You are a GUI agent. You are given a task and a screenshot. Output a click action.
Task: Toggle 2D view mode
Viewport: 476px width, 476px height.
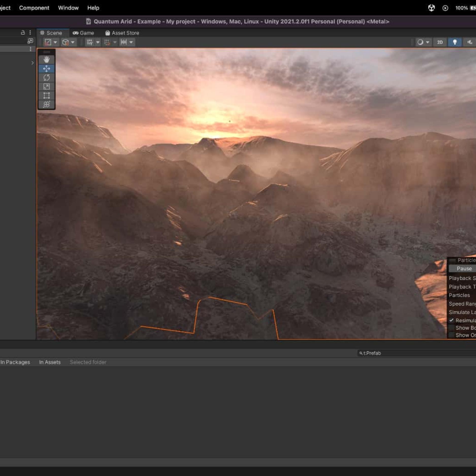click(x=440, y=42)
